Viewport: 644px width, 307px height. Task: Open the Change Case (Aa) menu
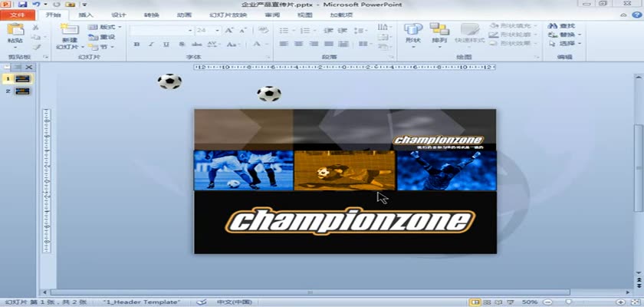point(232,45)
